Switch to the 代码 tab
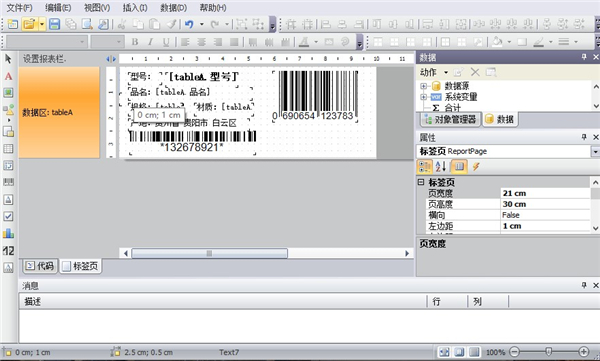The image size is (600, 361). 40,266
